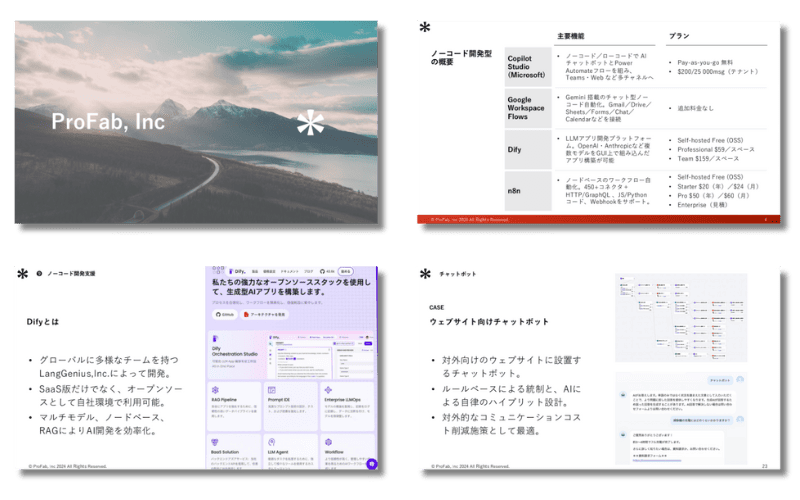Image resolution: width=800 pixels, height=500 pixels.
Task: Click the n8n row header cell
Action: pyautogui.click(x=514, y=191)
